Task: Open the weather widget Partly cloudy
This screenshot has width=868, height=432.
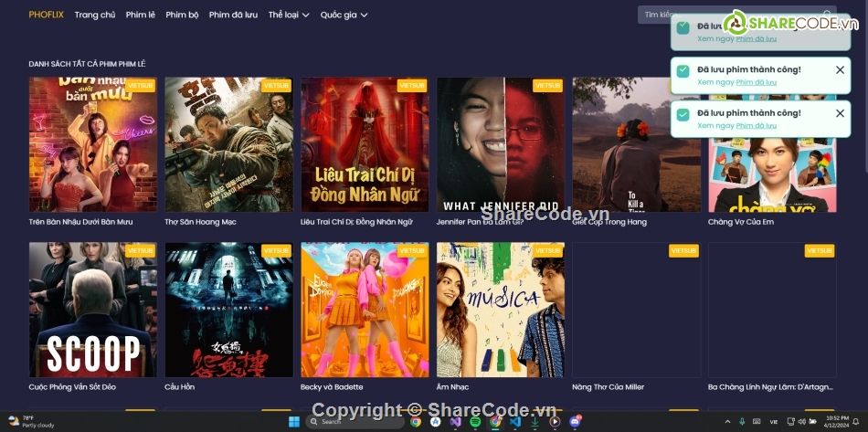Action: (32, 421)
